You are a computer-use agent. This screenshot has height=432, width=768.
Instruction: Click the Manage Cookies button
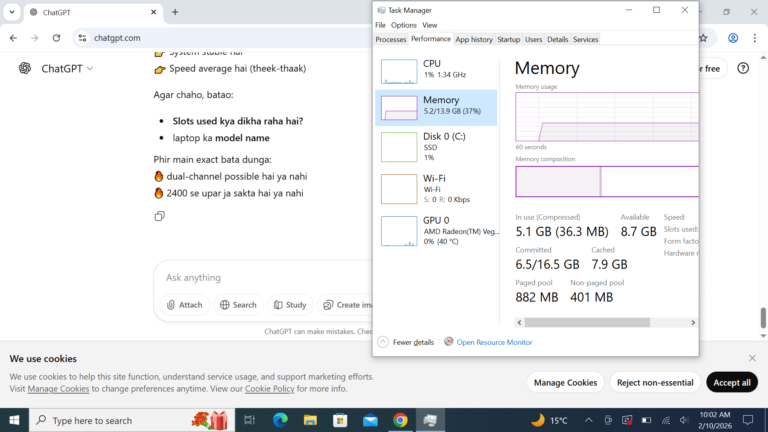tap(565, 383)
